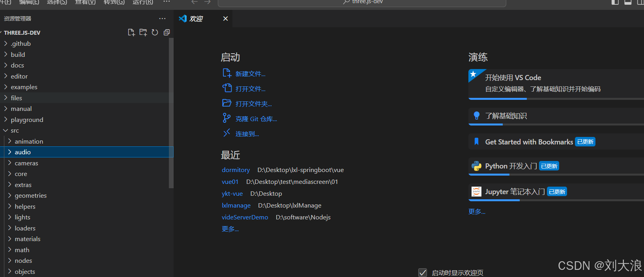Image resolution: width=644 pixels, height=277 pixels.
Task: Open the 运行(R) menu
Action: pos(143,2)
